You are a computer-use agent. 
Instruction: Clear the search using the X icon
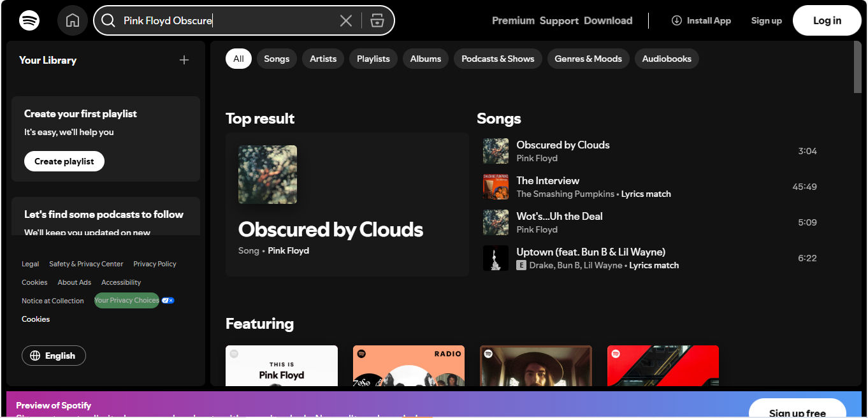[x=345, y=20]
